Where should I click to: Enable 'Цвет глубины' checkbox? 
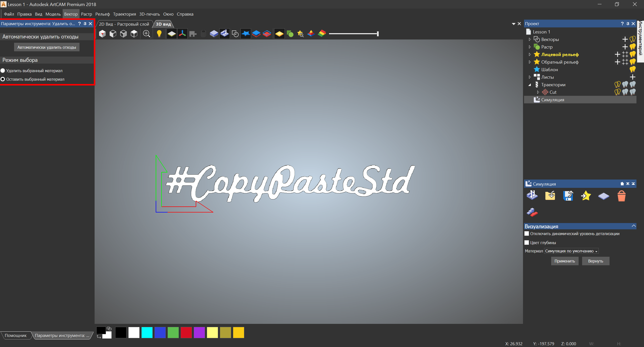(x=527, y=243)
